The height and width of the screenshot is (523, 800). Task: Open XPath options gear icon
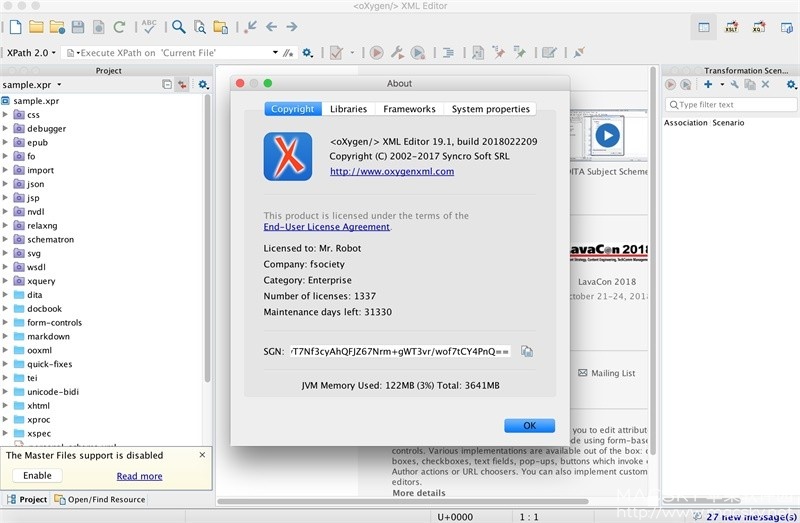click(307, 53)
